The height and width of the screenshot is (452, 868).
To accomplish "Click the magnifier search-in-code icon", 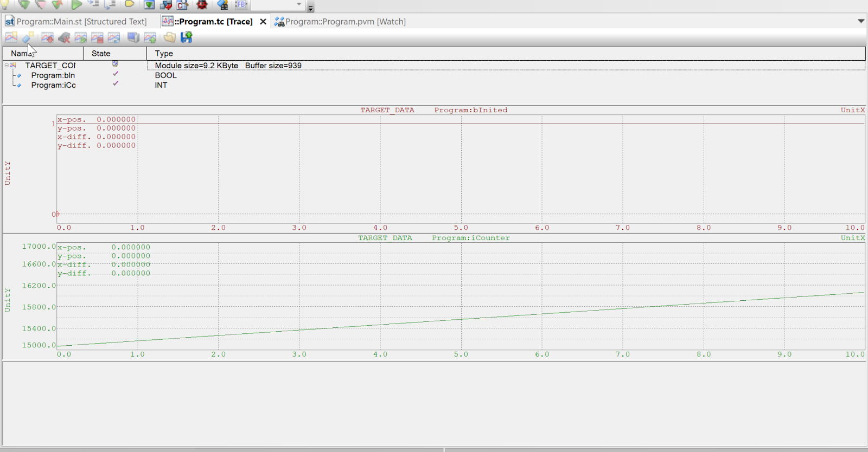I will point(182,4).
